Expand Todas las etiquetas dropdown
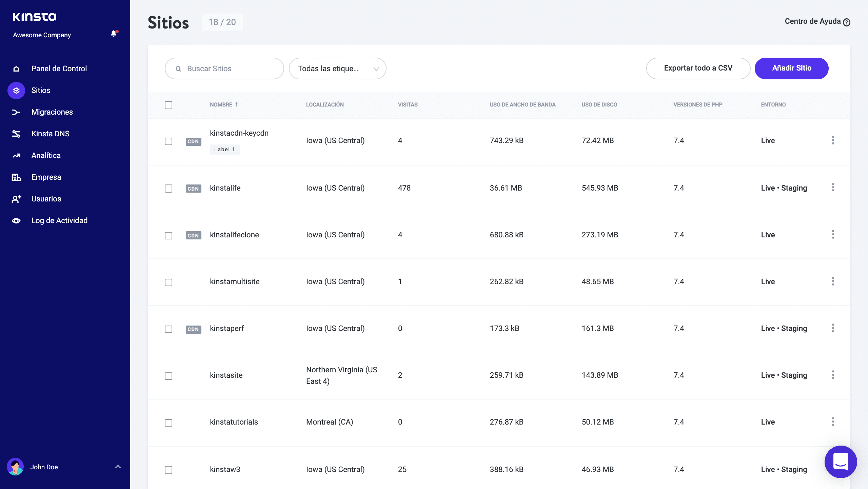 (x=337, y=68)
